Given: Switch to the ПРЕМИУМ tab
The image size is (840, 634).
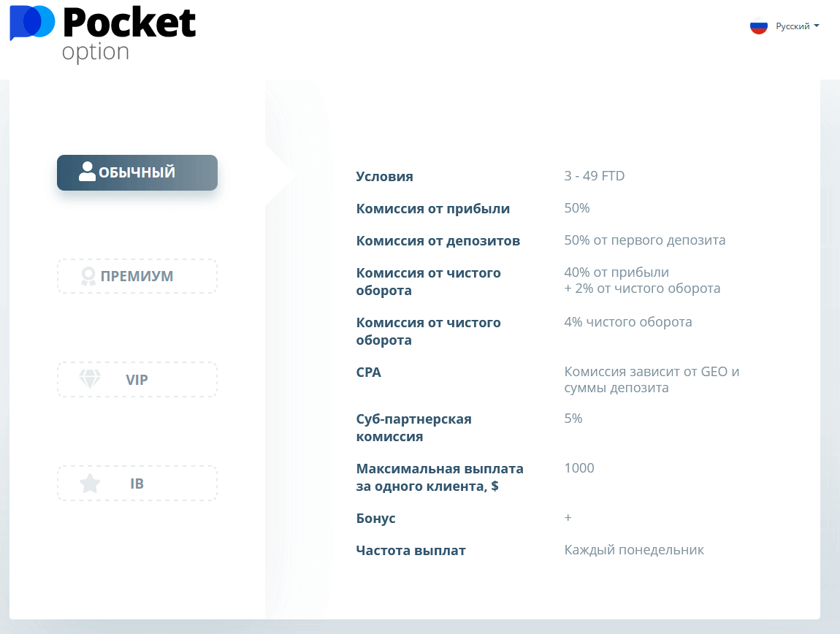Looking at the screenshot, I should pos(137,276).
